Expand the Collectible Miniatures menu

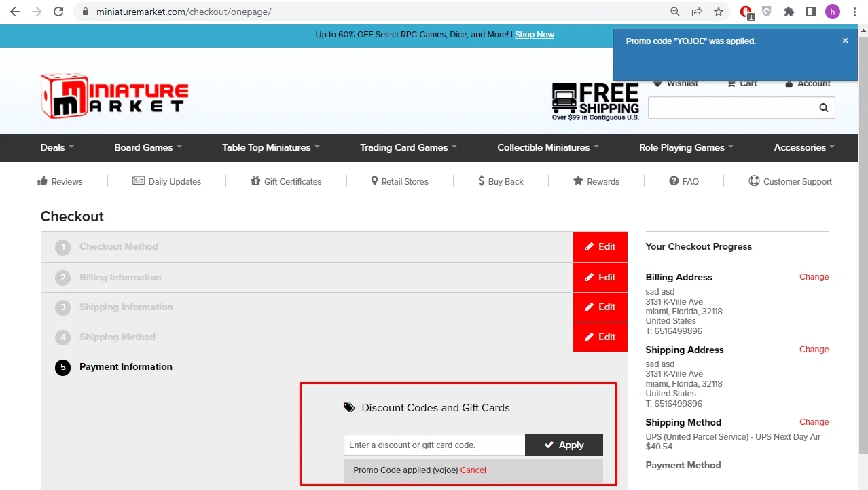548,147
